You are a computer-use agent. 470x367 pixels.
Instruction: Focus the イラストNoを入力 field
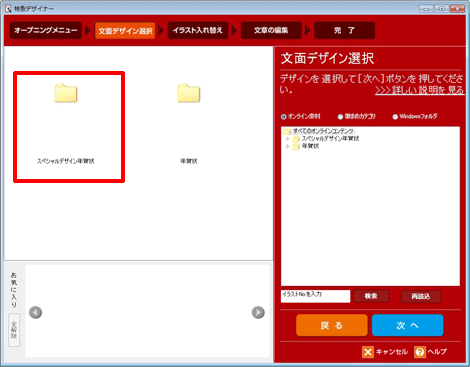click(x=315, y=296)
